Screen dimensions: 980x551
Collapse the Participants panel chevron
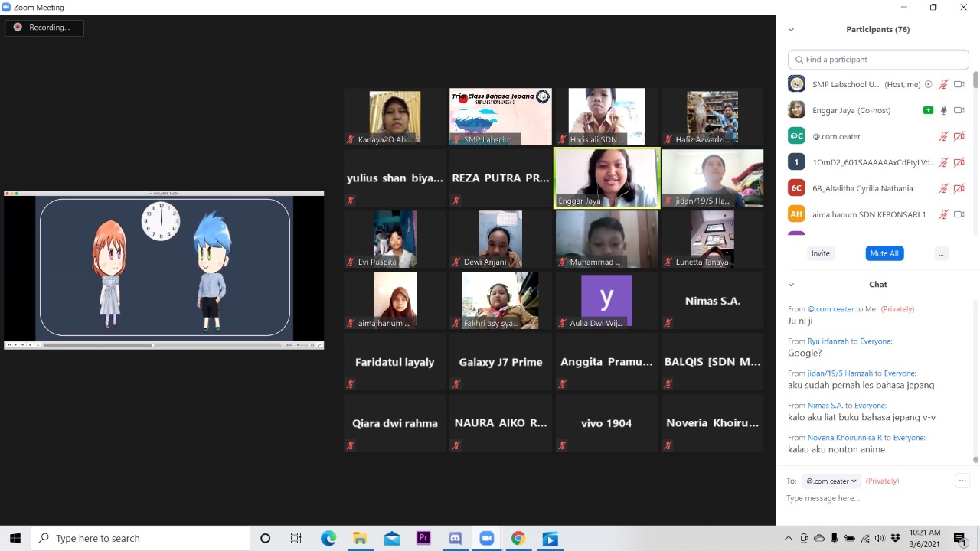click(x=791, y=30)
